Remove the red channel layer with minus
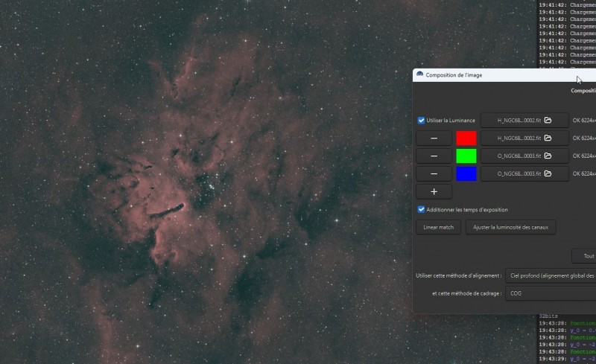596x364 pixels. (434, 138)
